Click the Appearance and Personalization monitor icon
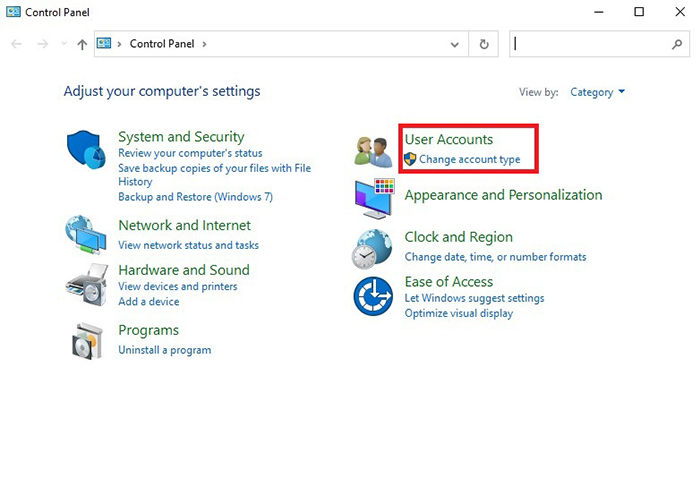 [374, 199]
